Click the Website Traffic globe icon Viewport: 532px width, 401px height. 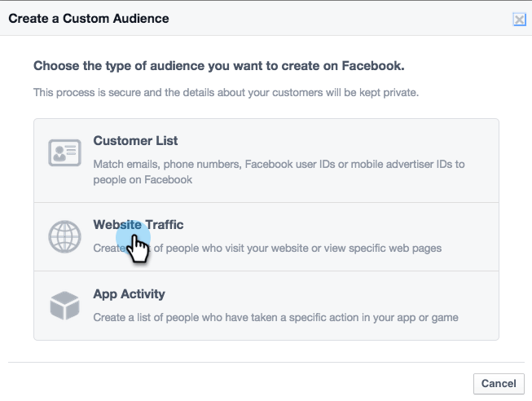[x=64, y=236]
